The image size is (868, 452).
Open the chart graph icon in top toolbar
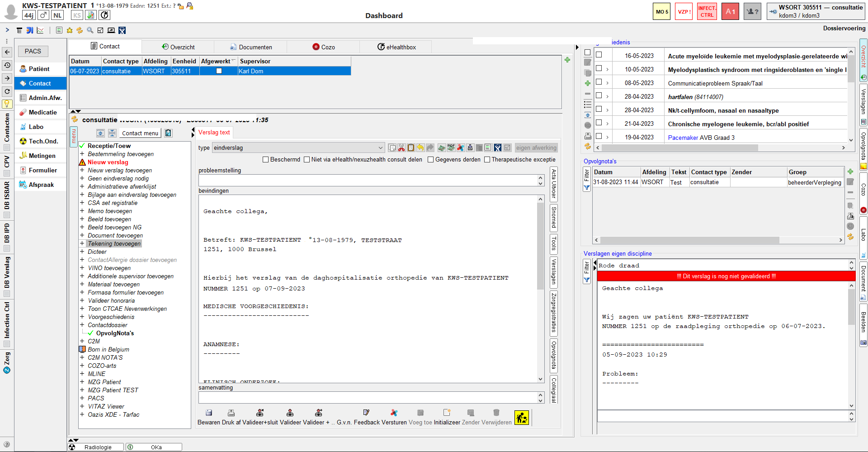click(40, 30)
